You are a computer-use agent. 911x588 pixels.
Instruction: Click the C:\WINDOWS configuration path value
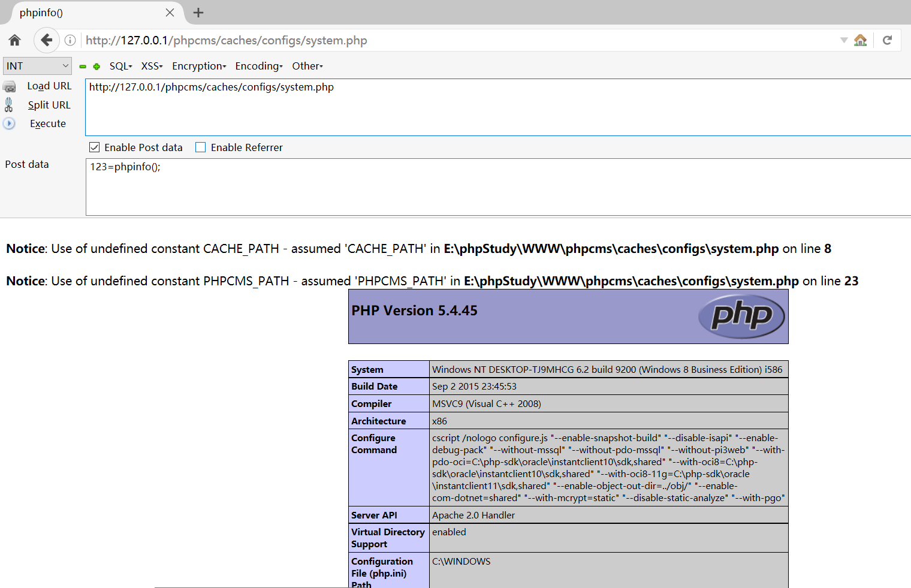(461, 562)
